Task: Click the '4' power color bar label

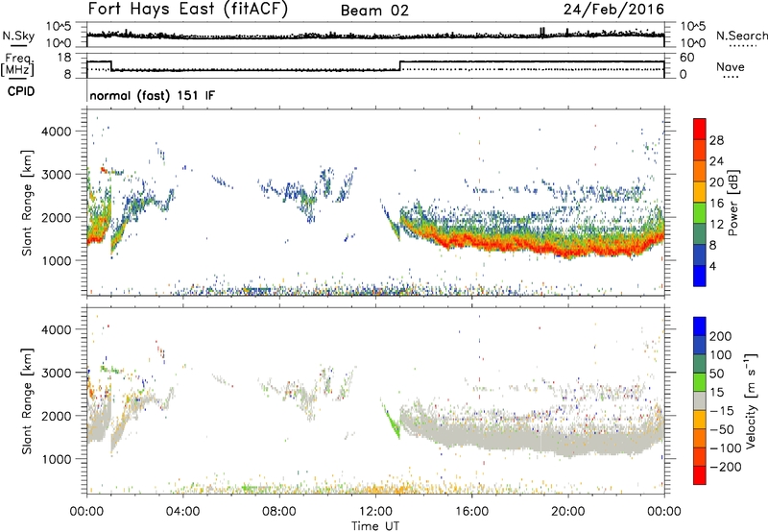Action: click(x=712, y=266)
